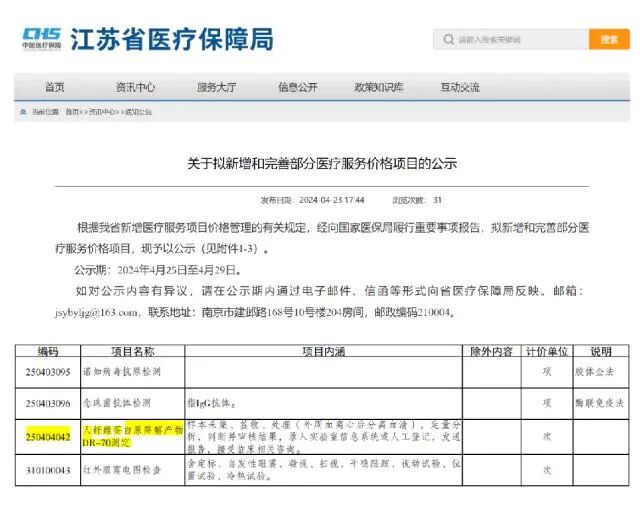Click the home icon in the breadcrumb
Viewport: 640px width, 506px height.
(23, 111)
